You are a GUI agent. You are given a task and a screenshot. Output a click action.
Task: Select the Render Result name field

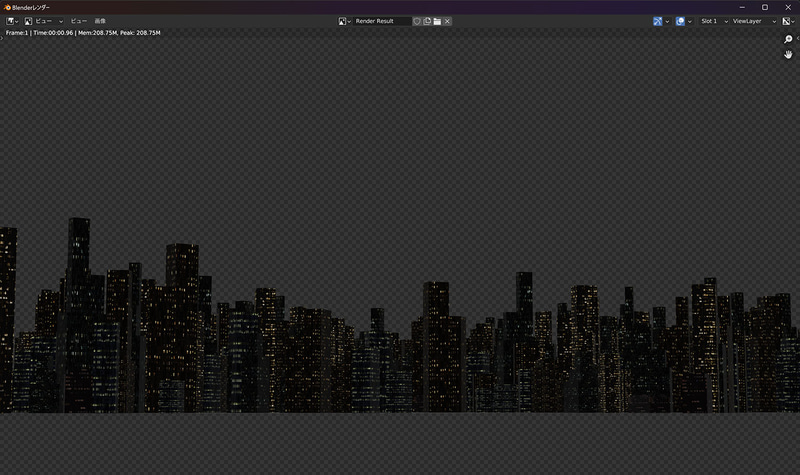tap(382, 21)
